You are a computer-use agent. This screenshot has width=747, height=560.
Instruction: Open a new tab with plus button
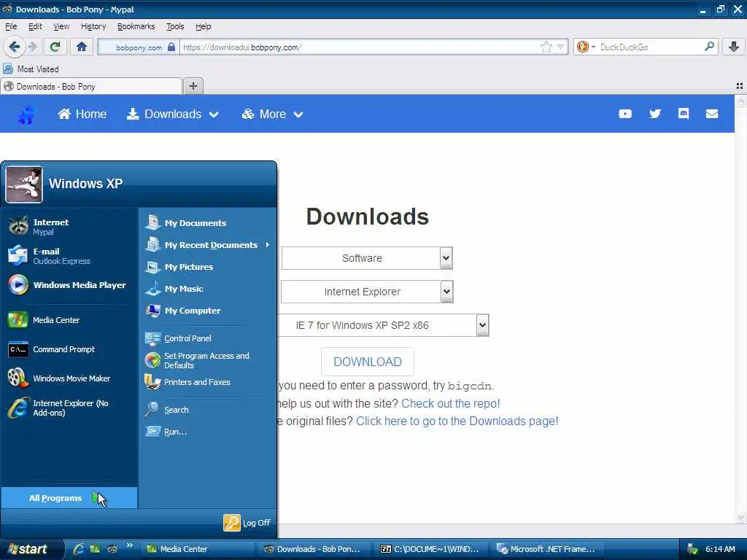(193, 86)
